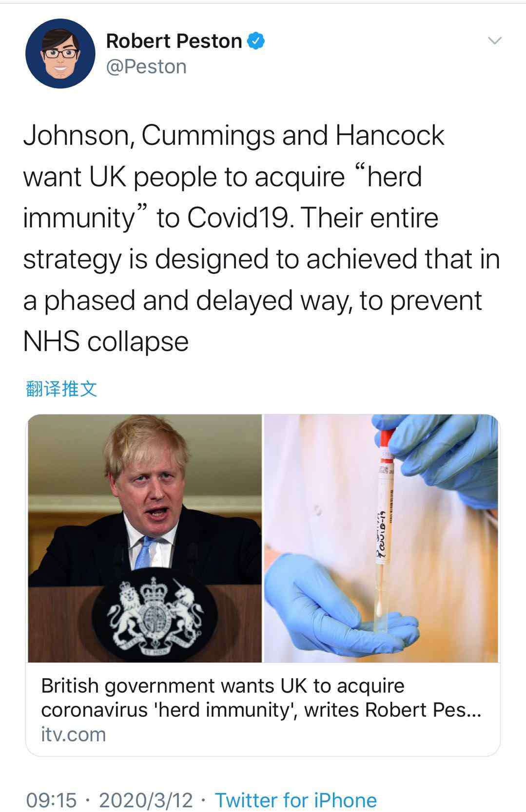This screenshot has width=526, height=812.
Task: Tap the royal coat of arms emblem
Action: click(155, 615)
